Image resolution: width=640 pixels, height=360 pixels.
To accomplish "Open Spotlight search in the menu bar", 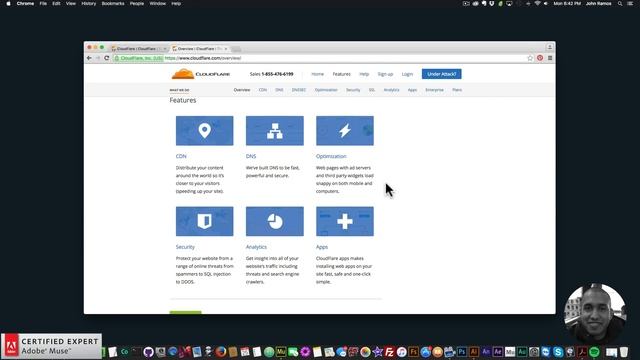I will click(x=620, y=3).
